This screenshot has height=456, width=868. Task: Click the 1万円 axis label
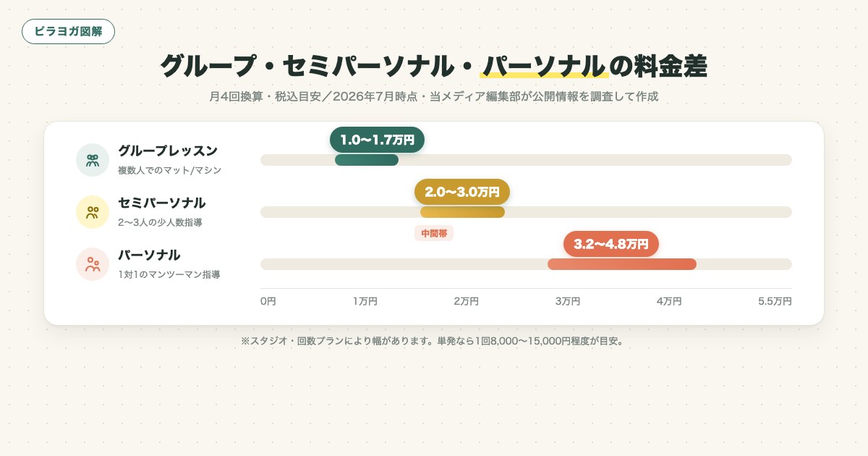click(365, 301)
